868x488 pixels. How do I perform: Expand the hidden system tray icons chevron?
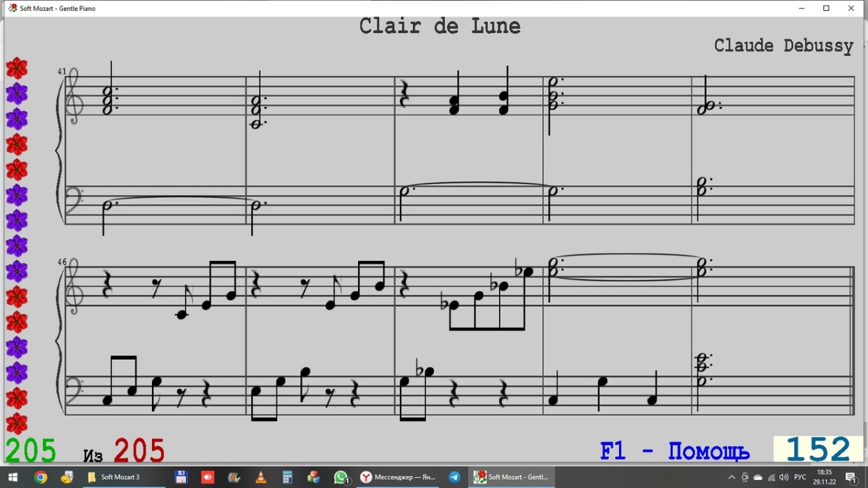[732, 477]
